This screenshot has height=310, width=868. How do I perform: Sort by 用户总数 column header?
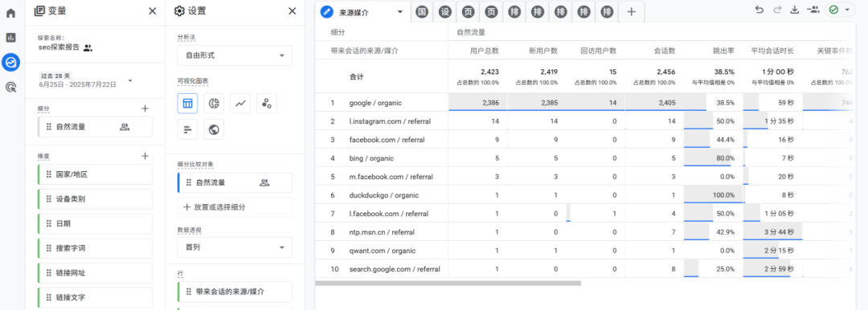[485, 51]
